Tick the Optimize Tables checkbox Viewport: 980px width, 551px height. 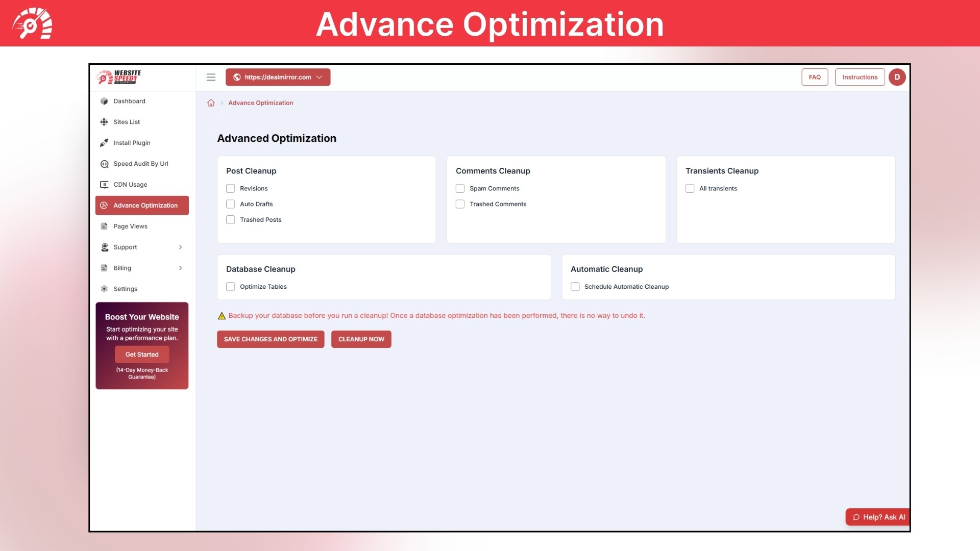[231, 287]
